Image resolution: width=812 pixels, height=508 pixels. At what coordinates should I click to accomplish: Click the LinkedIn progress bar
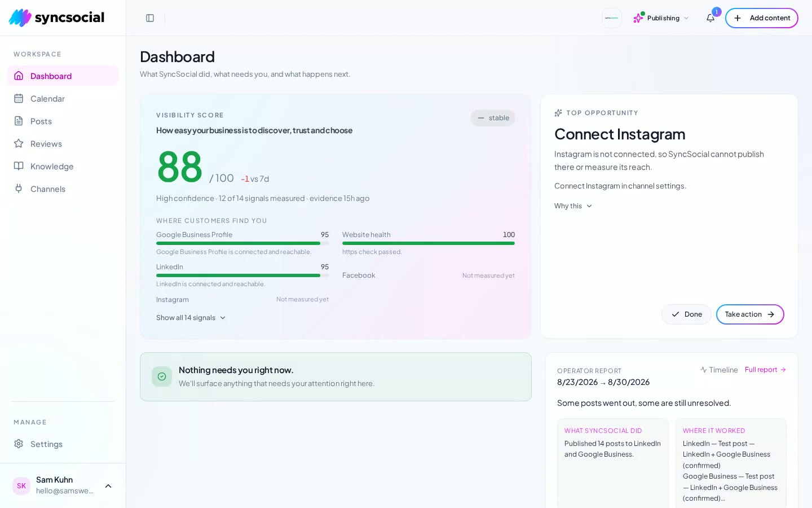242,275
